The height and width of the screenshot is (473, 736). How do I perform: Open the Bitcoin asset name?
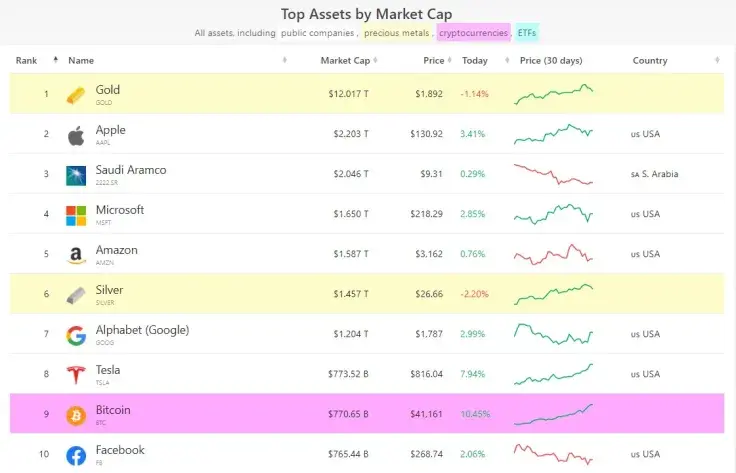(113, 410)
